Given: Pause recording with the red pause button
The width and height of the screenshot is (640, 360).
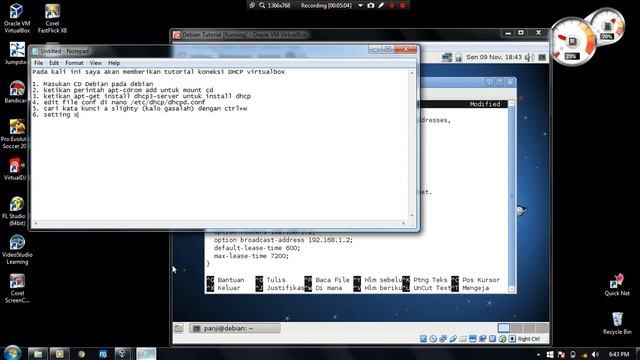Looking at the screenshot, I should click(x=392, y=5).
